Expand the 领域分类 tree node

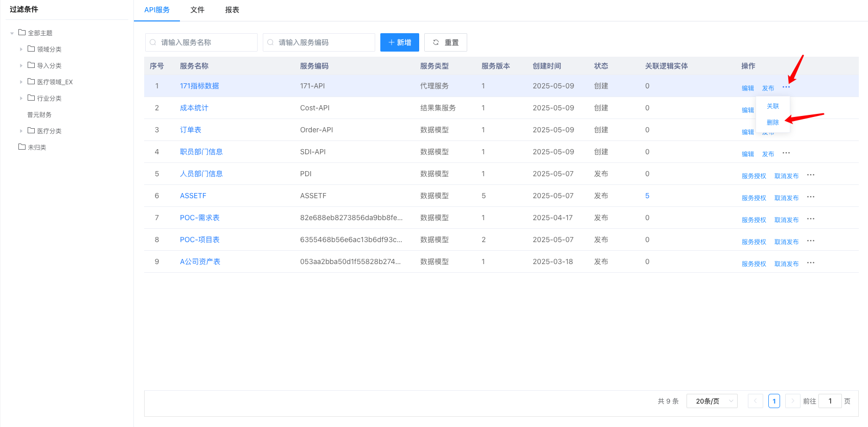[x=21, y=50]
